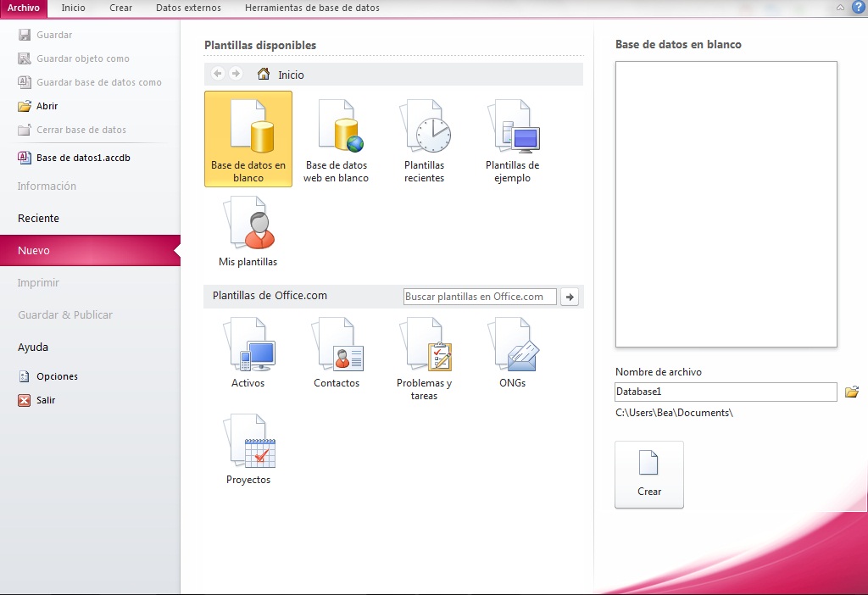Image resolution: width=868 pixels, height=595 pixels.
Task: Click the Inicio home icon in breadcrumb
Action: pos(264,75)
